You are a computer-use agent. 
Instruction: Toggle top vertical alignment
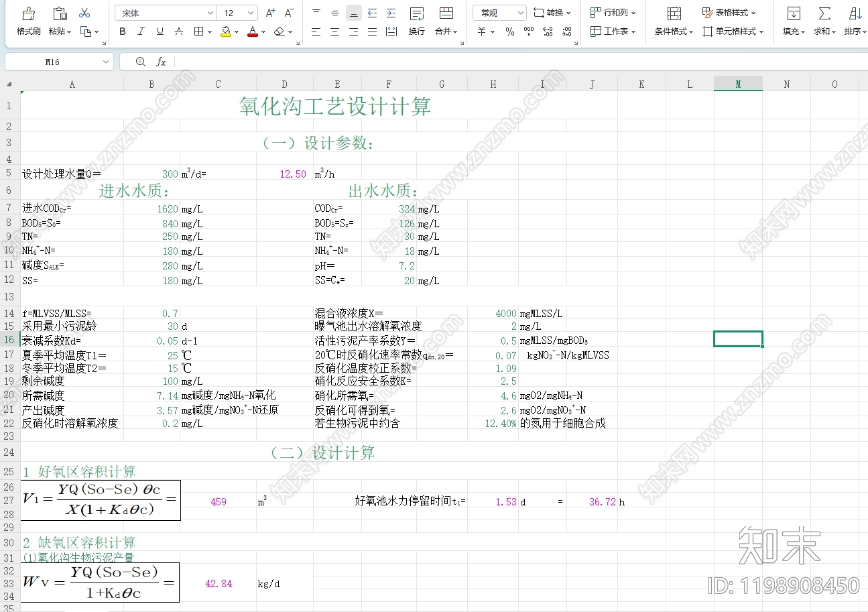point(316,13)
